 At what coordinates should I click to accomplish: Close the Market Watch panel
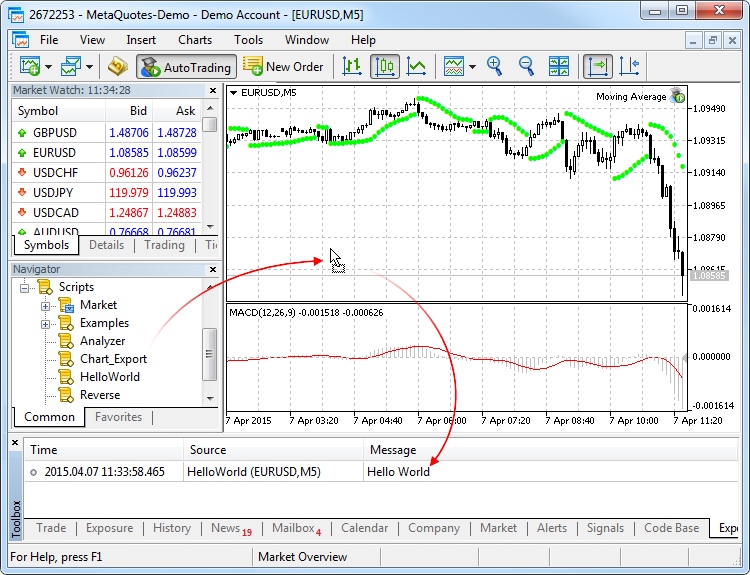coord(213,90)
